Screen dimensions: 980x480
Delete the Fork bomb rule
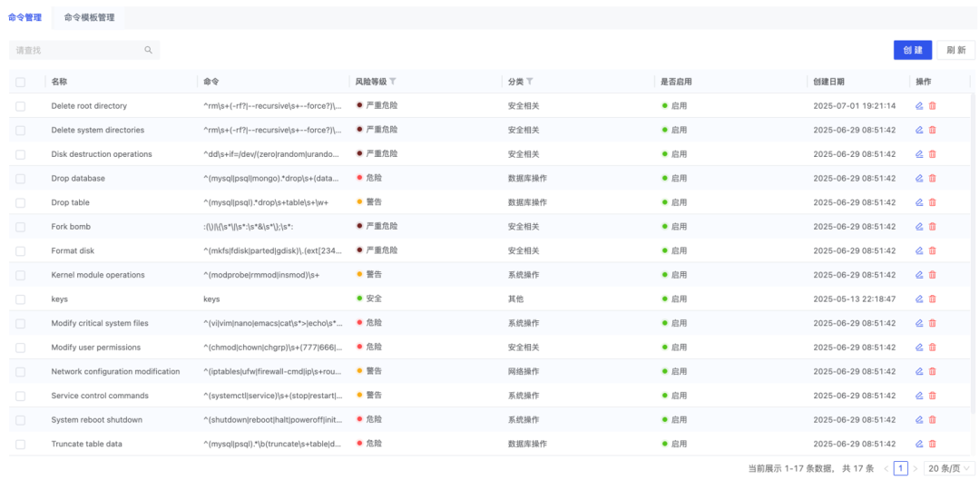coord(932,226)
